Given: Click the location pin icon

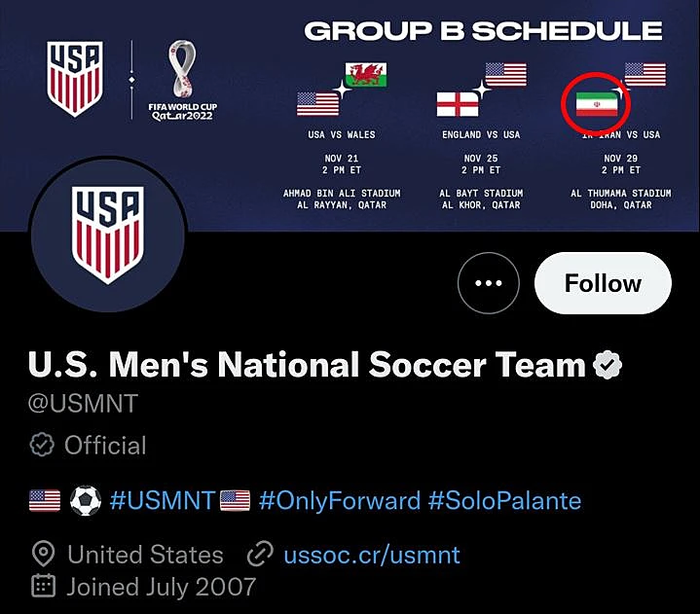Looking at the screenshot, I should tap(43, 556).
